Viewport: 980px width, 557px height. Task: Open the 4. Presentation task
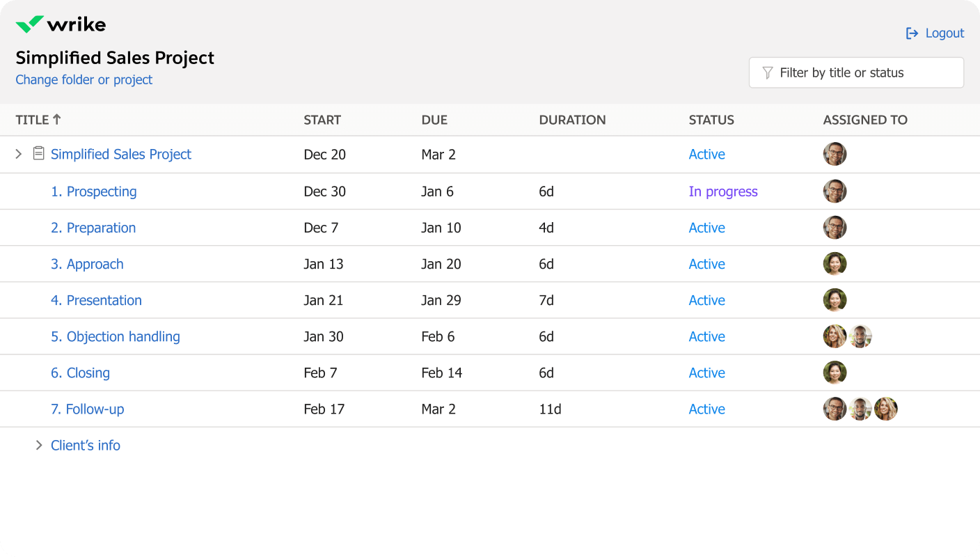(96, 300)
